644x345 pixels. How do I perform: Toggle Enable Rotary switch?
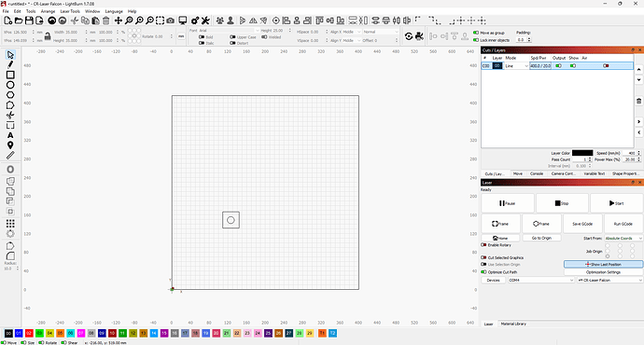[483, 245]
